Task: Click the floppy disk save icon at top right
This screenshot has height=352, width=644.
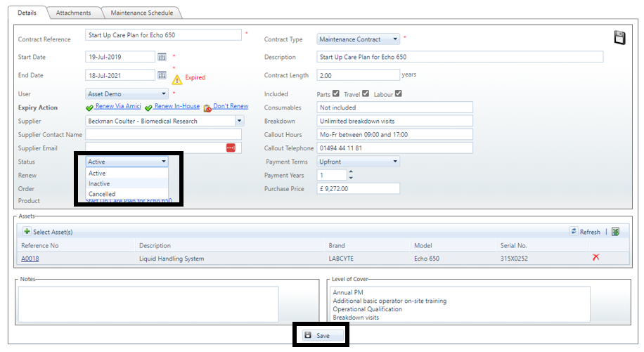Action: [x=619, y=38]
